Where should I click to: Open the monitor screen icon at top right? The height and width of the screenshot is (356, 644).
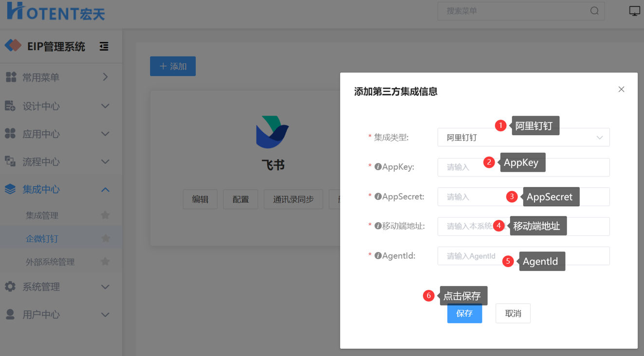click(x=634, y=11)
